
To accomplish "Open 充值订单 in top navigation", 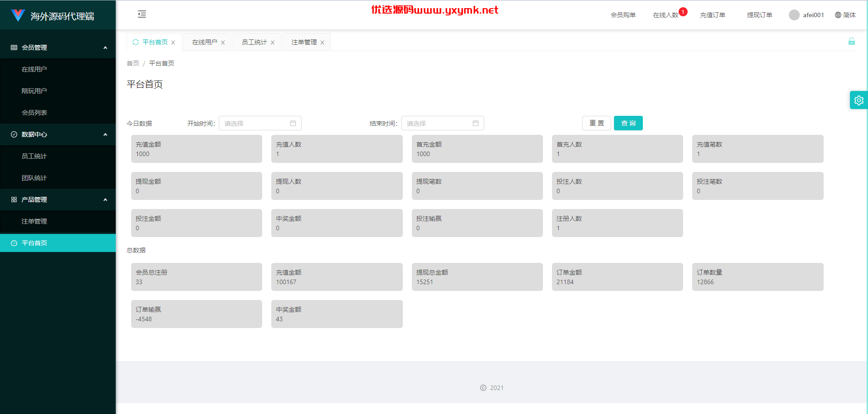I will (712, 15).
